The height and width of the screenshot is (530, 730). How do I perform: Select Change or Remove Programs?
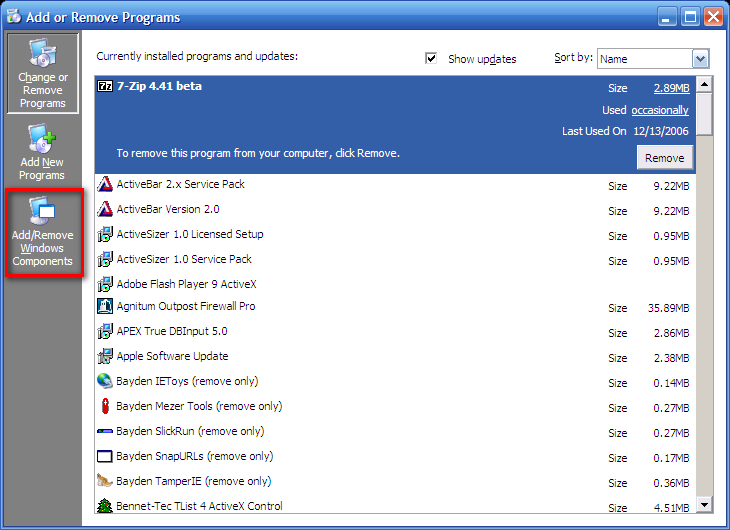point(42,74)
